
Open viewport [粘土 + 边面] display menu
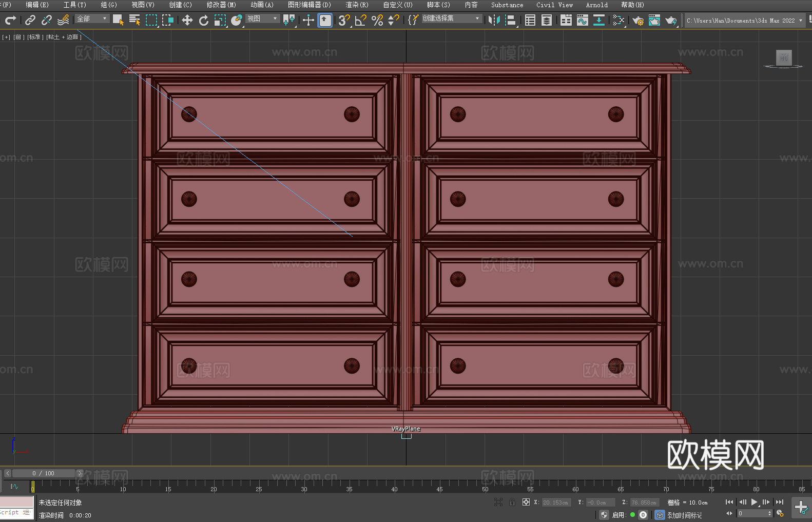[64, 37]
